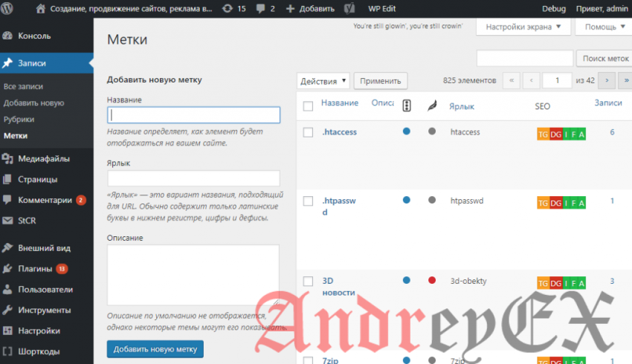The width and height of the screenshot is (632, 364).
Task: Open Метки submenu item
Action: tap(16, 136)
